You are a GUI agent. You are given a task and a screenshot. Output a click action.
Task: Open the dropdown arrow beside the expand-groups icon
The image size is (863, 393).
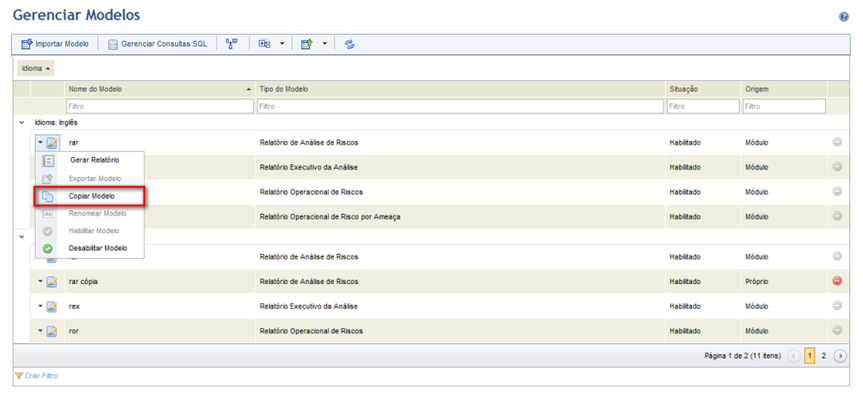282,44
